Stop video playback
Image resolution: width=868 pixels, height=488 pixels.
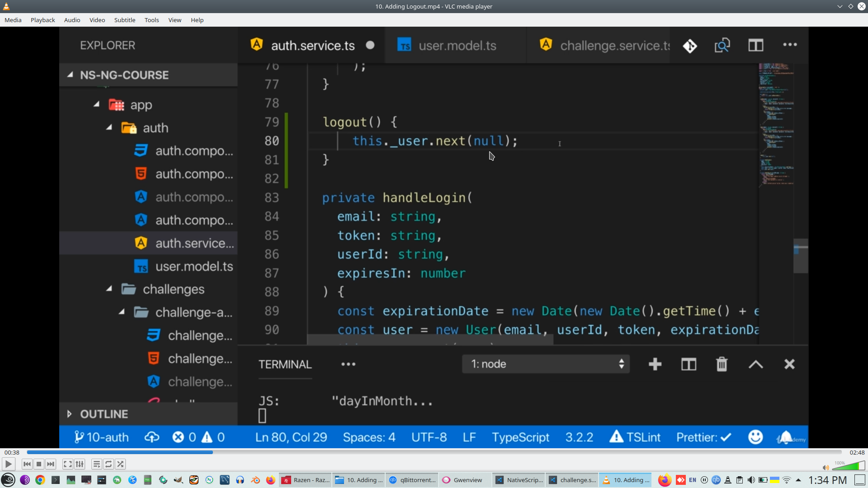click(x=39, y=464)
